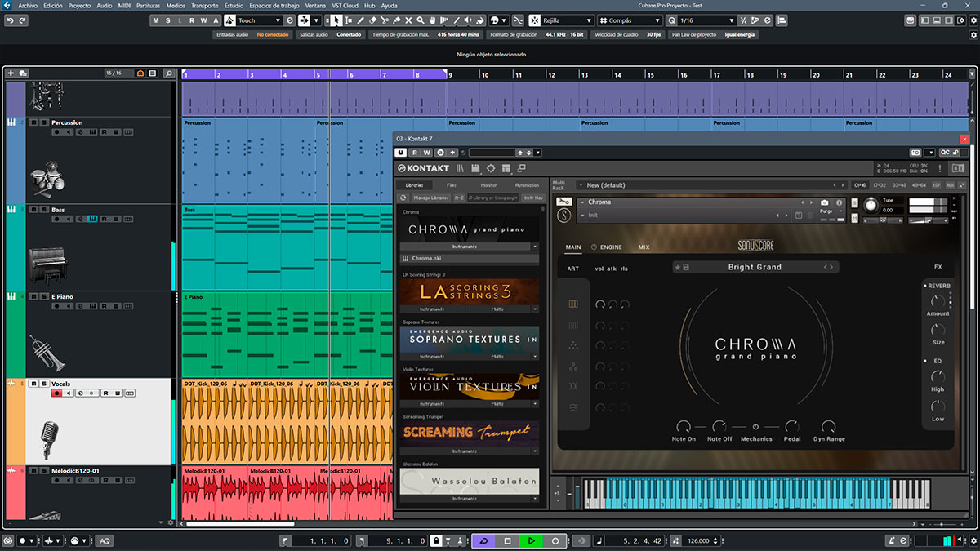Click the Stop transport button

coord(507,540)
